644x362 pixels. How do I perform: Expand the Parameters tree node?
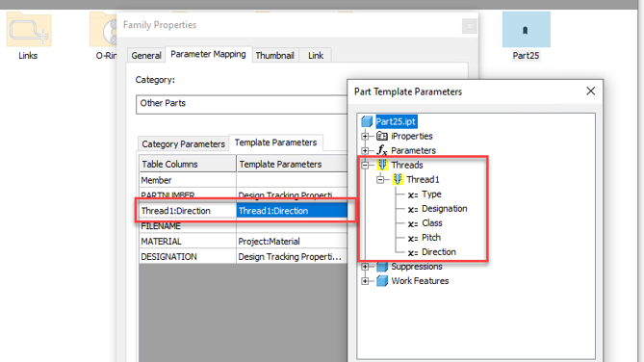tap(365, 150)
